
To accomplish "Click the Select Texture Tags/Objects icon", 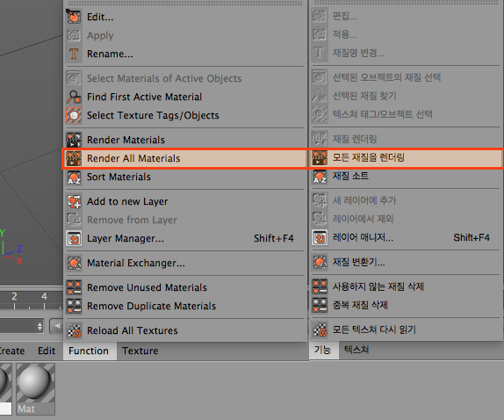I will point(74,115).
